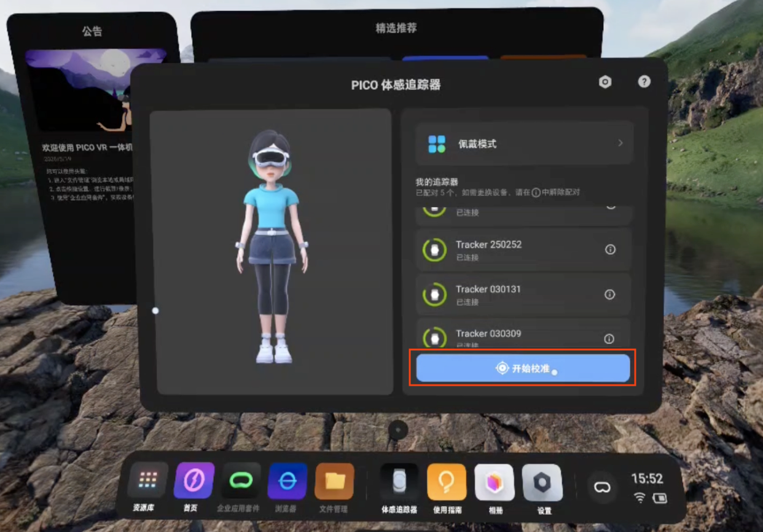Screen dimensions: 763x532
Task: Click the avatar preview in tracker window
Action: pyautogui.click(x=271, y=252)
